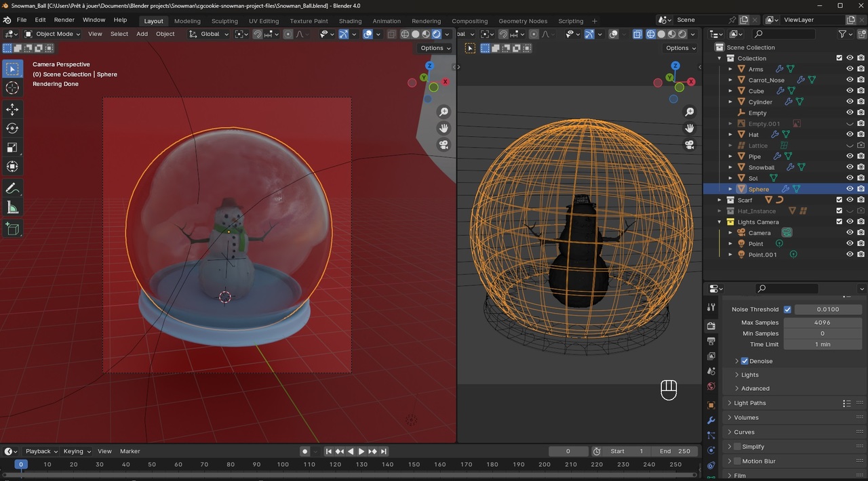The height and width of the screenshot is (481, 868).
Task: Hide the Snowball object in viewport
Action: point(849,167)
